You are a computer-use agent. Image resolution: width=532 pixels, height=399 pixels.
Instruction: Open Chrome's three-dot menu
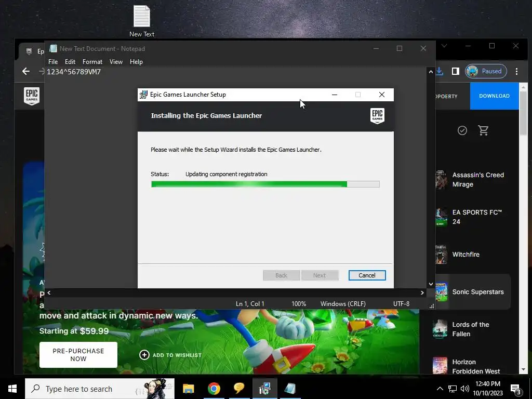(x=516, y=71)
